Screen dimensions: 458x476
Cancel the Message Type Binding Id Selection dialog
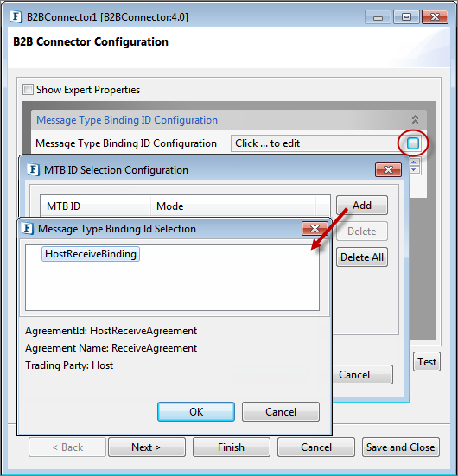pyautogui.click(x=281, y=412)
